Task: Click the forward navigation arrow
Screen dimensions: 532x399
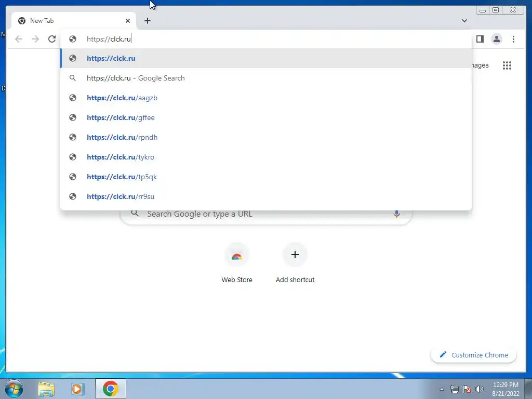Action: point(35,39)
